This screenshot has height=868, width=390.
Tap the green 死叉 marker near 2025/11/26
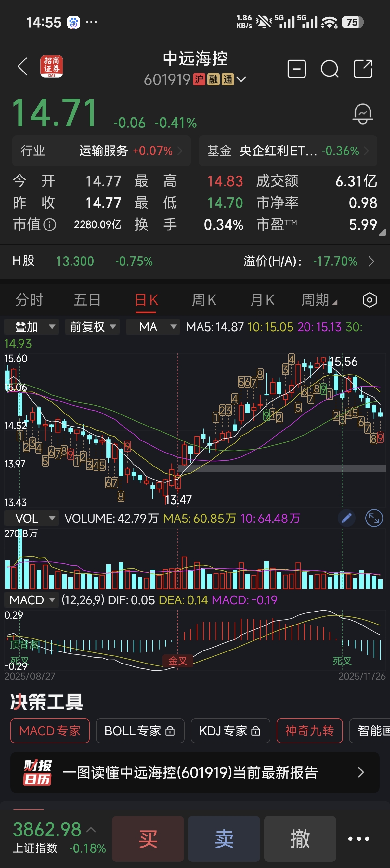(342, 661)
